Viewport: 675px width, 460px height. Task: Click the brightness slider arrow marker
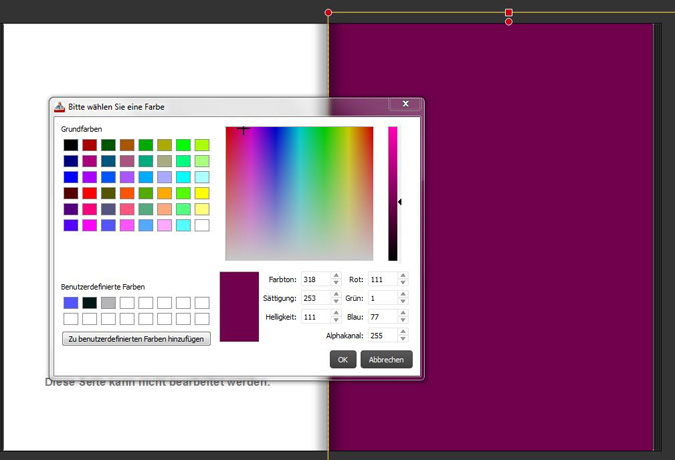click(400, 202)
